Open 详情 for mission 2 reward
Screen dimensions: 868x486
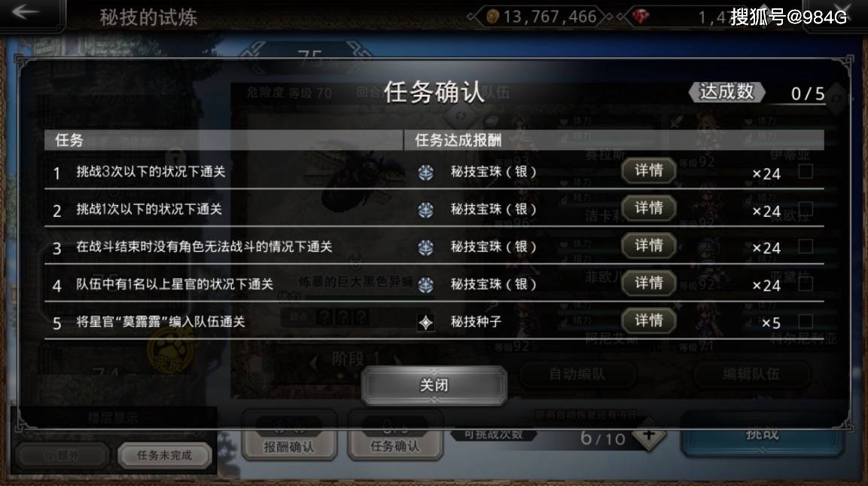649,208
